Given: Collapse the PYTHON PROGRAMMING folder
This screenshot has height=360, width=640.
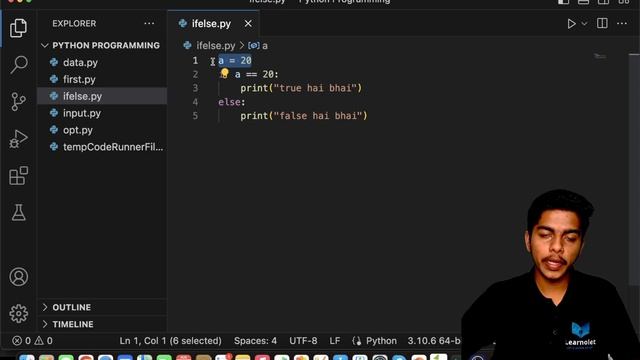Looking at the screenshot, I should pos(102,45).
